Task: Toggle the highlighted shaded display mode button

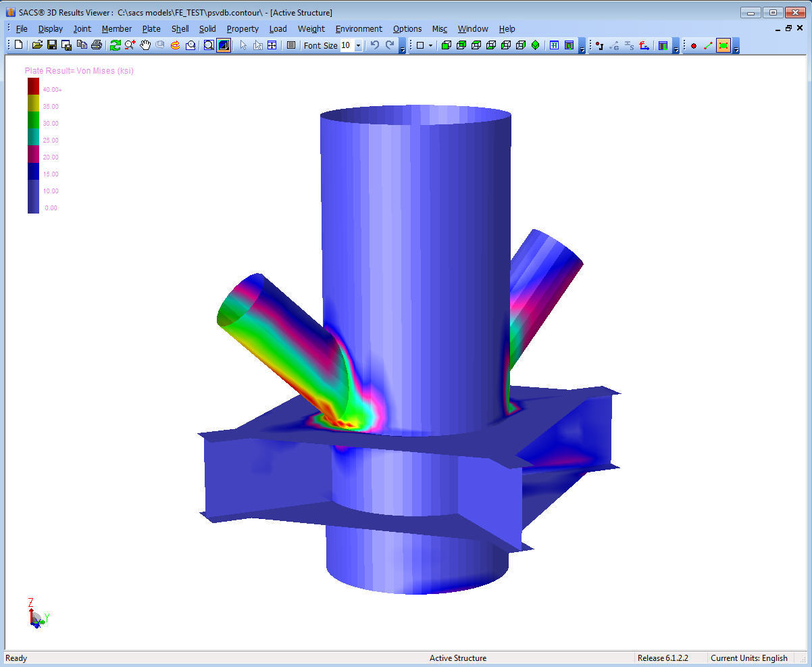Action: coord(224,45)
